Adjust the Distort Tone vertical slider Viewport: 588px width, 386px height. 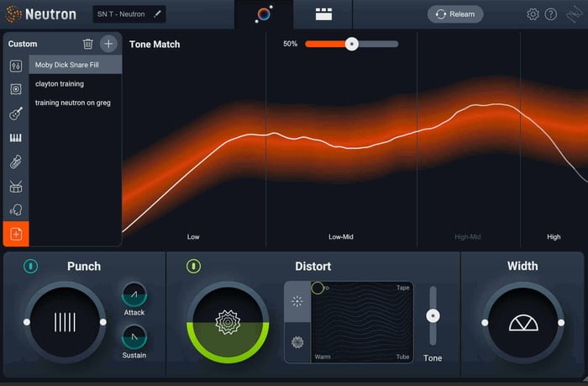tap(433, 316)
